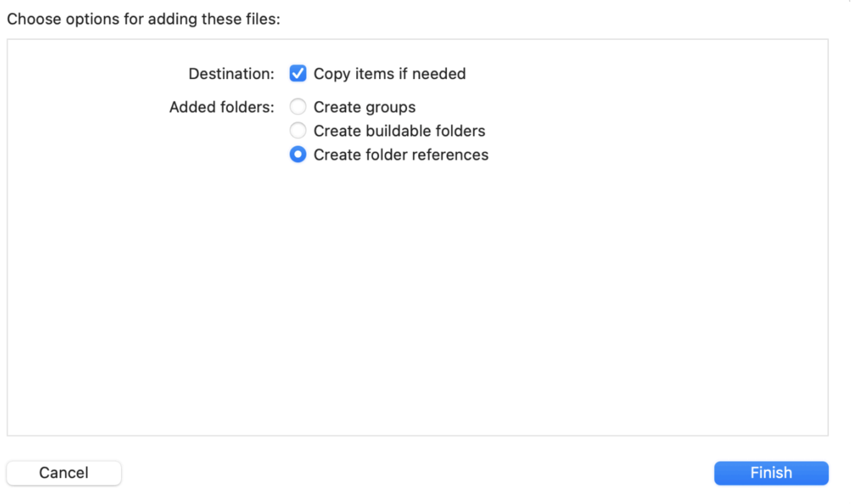Click the "Choose options for adding these files" heading
Image resolution: width=853 pixels, height=504 pixels.
pyautogui.click(x=144, y=19)
